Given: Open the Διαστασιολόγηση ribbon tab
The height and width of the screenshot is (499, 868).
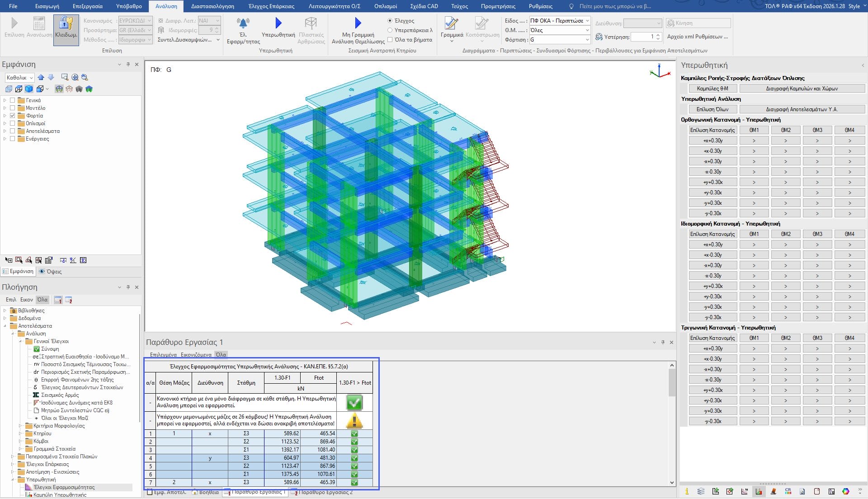Looking at the screenshot, I should click(x=212, y=6).
